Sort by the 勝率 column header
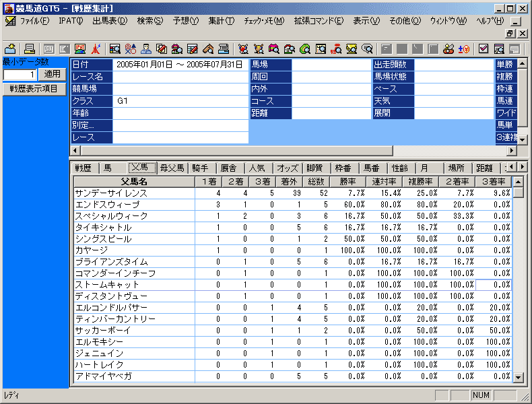 pos(347,181)
